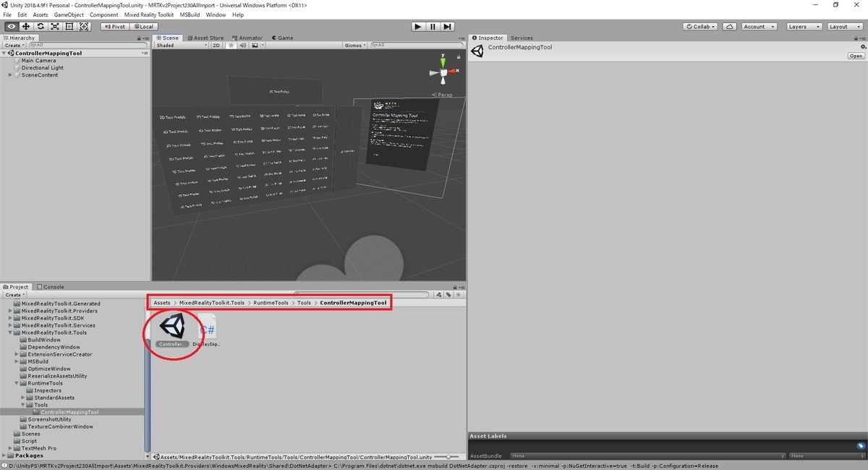Toggle the scene gizmo lock
868x470 pixels.
point(460,56)
